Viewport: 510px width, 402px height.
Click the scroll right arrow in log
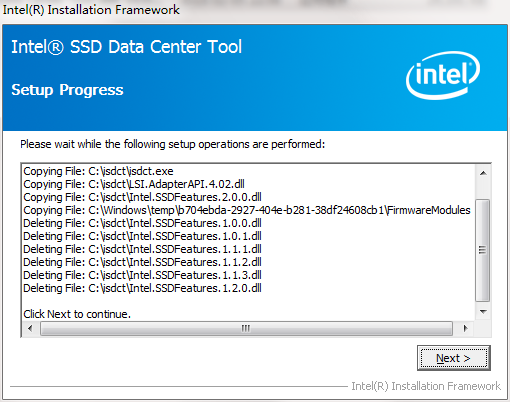[x=466, y=328]
